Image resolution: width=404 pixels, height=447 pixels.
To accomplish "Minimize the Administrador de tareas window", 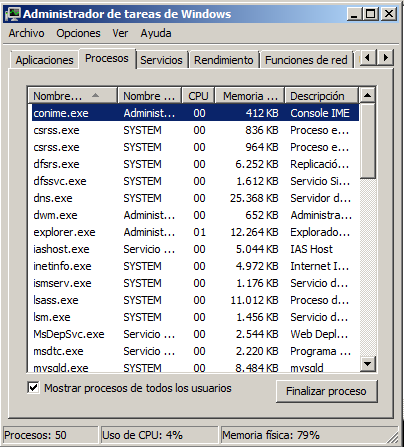I will [354, 14].
